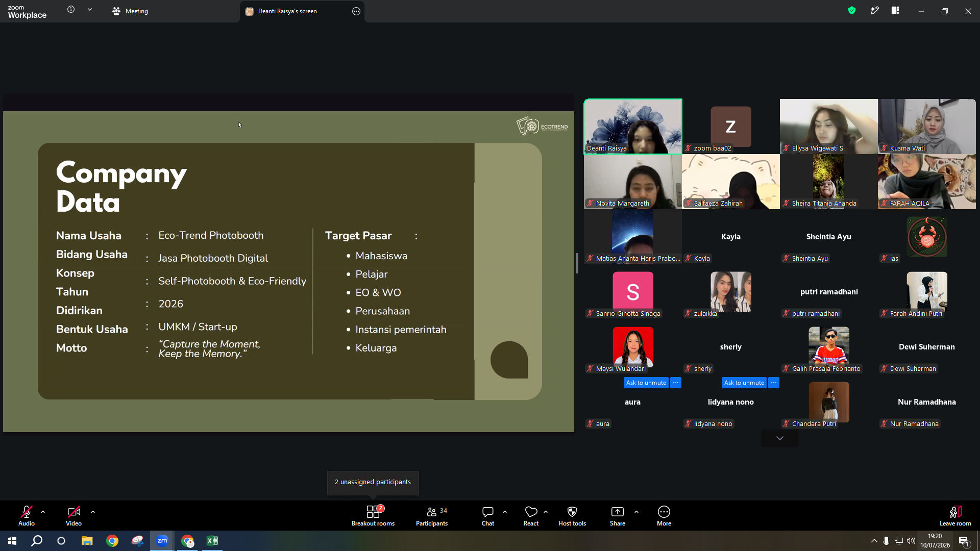Open the Participants list
980x551 pixels.
432,515
